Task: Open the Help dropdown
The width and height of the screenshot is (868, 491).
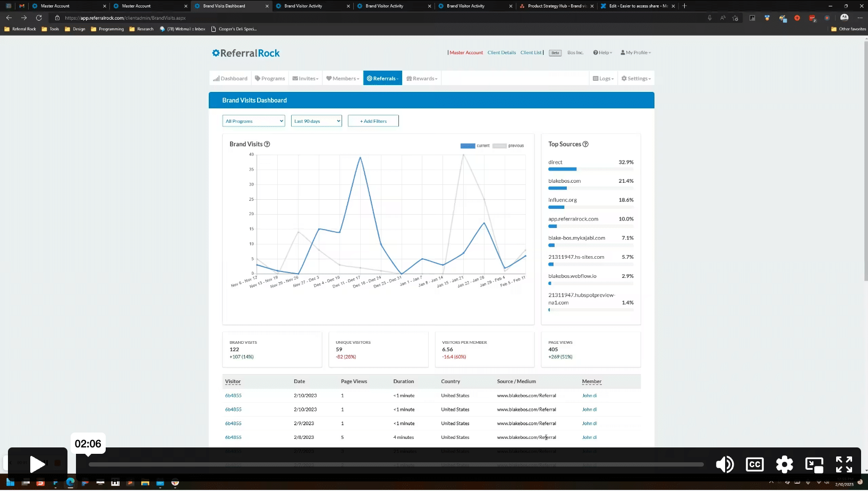Action: pyautogui.click(x=603, y=53)
